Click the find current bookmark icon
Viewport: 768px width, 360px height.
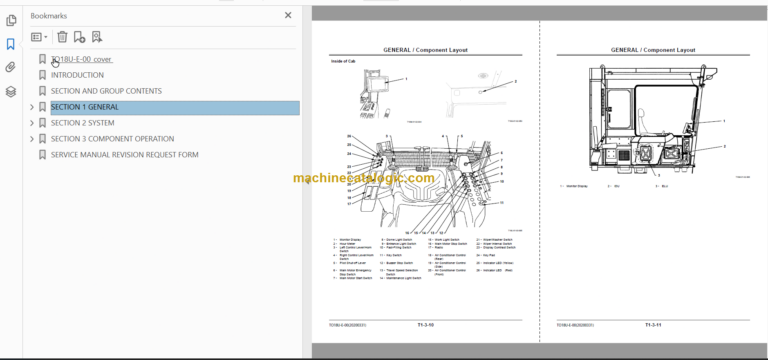click(97, 37)
